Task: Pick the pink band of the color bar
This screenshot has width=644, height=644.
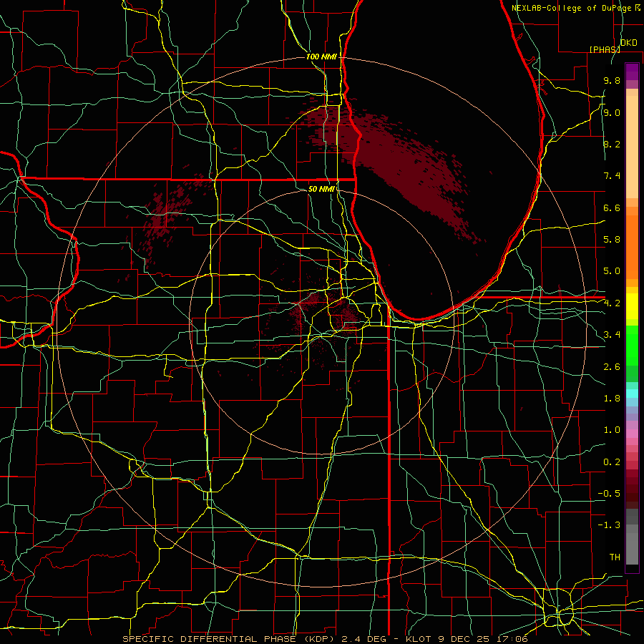Action: point(632,434)
